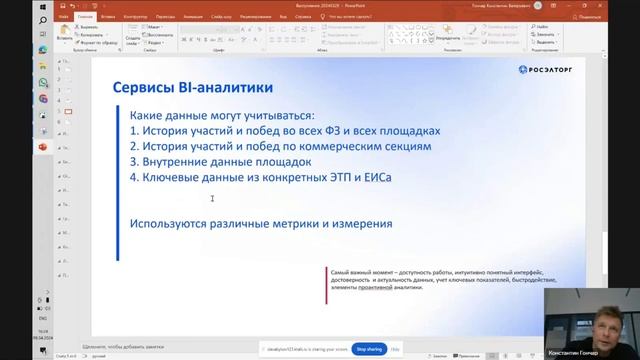
Task: Open the Рецензирование ribbon tab
Action: (256, 17)
